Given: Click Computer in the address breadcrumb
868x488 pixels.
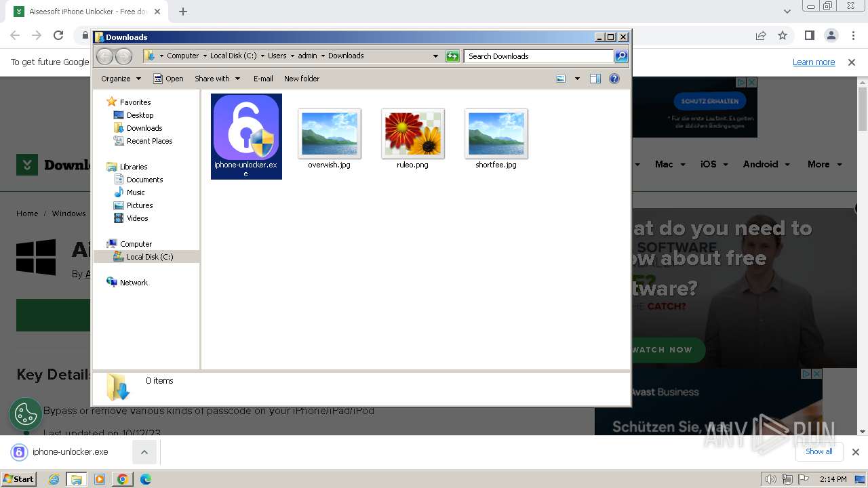Looking at the screenshot, I should 183,56.
